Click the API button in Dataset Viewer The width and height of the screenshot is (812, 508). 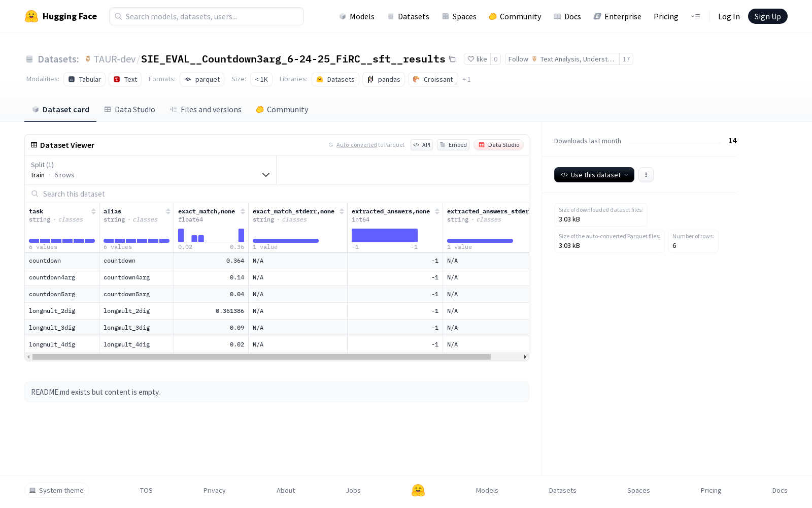click(422, 145)
